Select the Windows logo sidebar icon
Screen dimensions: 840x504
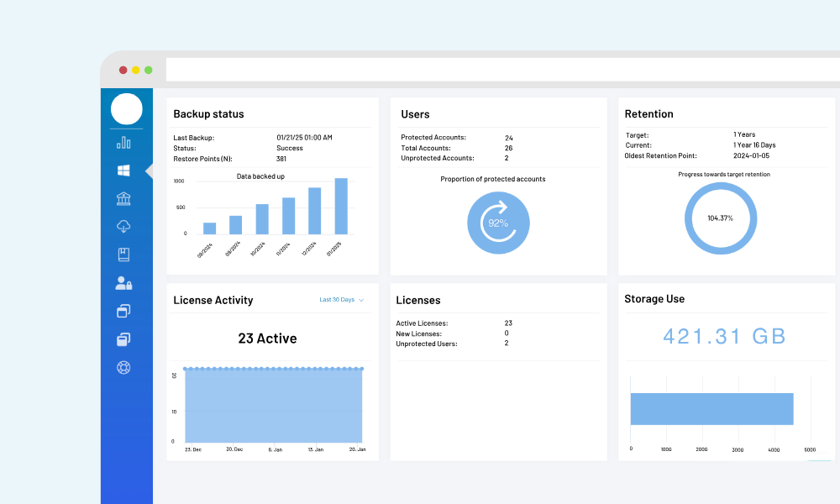(x=123, y=171)
